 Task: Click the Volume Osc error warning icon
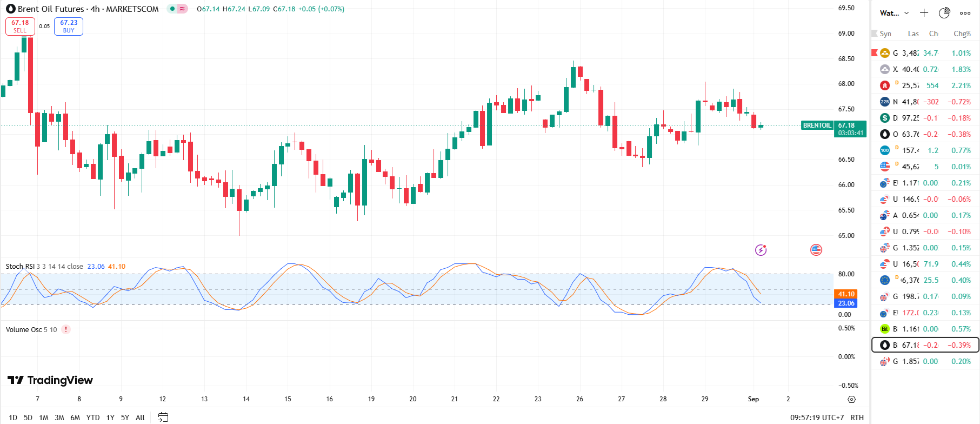[66, 329]
